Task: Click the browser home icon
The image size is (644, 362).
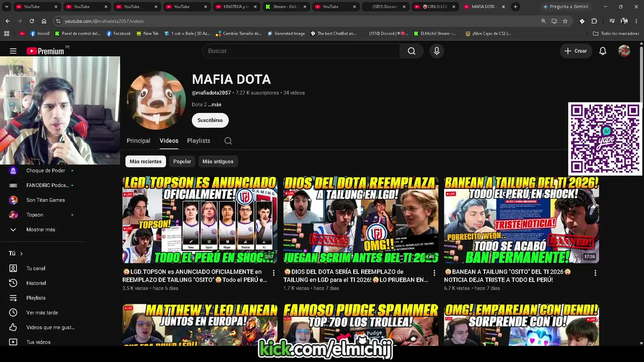Action: 44,21
